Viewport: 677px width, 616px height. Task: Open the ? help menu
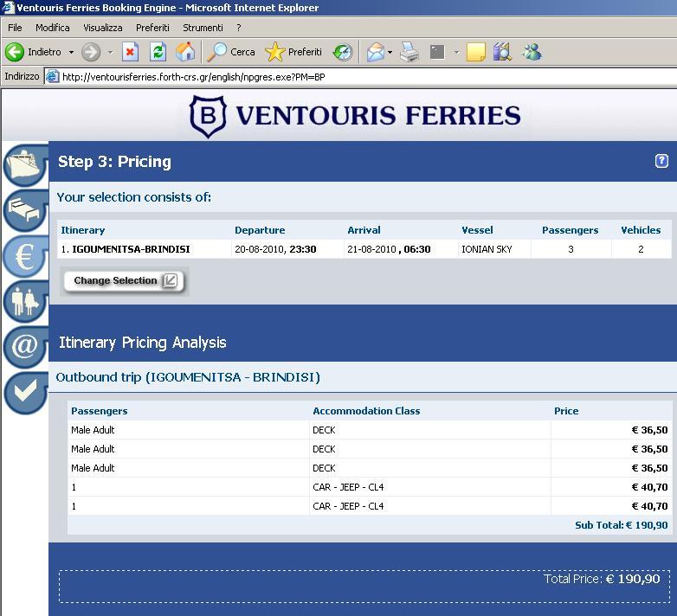point(239,28)
